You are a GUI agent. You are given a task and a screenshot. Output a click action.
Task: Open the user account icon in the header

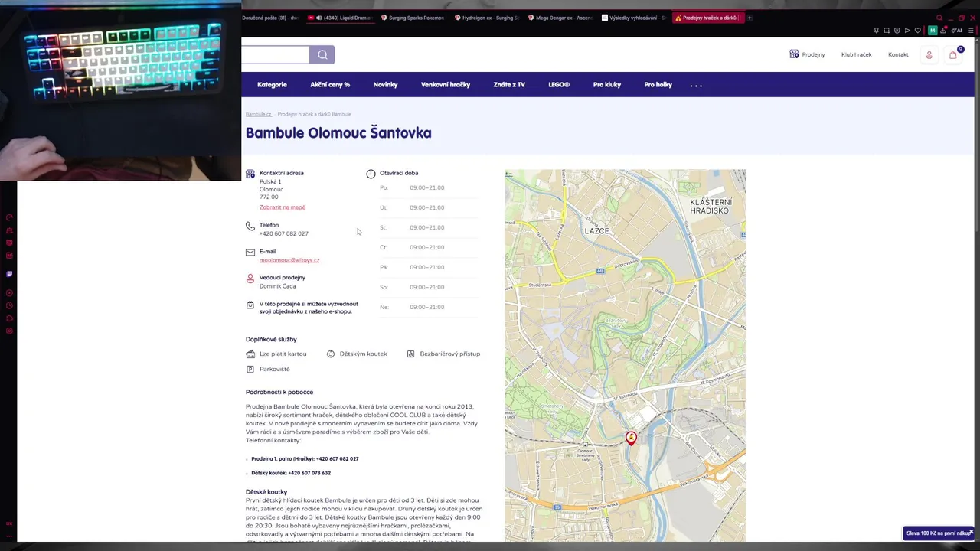(x=929, y=55)
